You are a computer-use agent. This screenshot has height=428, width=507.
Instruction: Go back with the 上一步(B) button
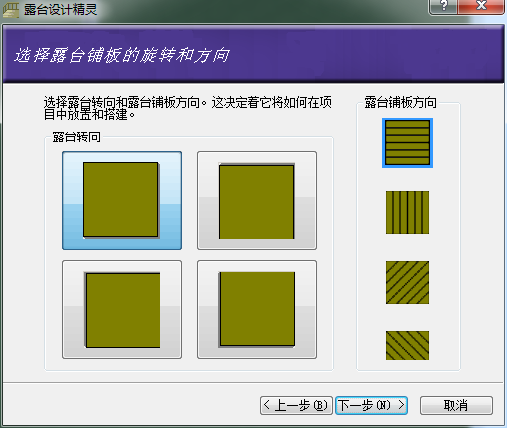(x=296, y=405)
